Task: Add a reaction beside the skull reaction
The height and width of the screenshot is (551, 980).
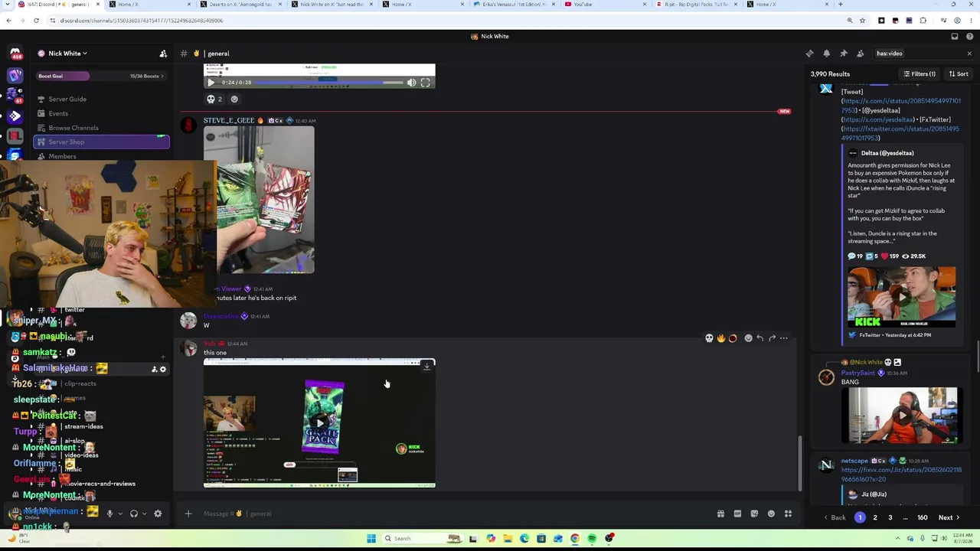Action: 234,99
